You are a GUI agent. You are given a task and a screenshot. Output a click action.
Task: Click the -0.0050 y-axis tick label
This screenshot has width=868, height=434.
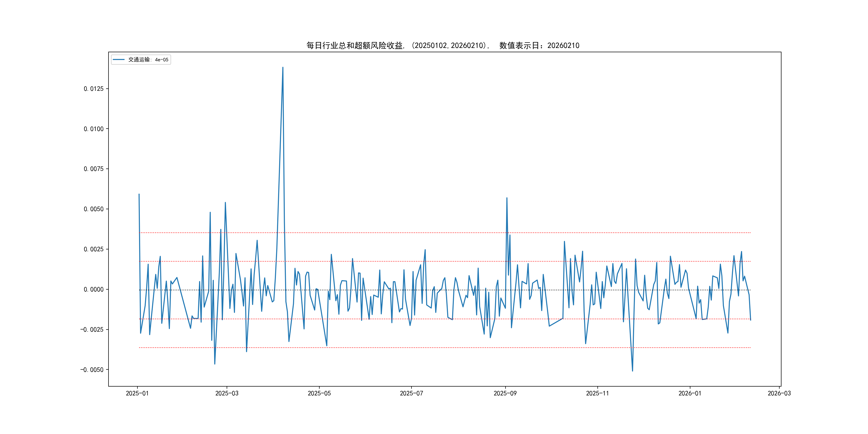coord(92,370)
